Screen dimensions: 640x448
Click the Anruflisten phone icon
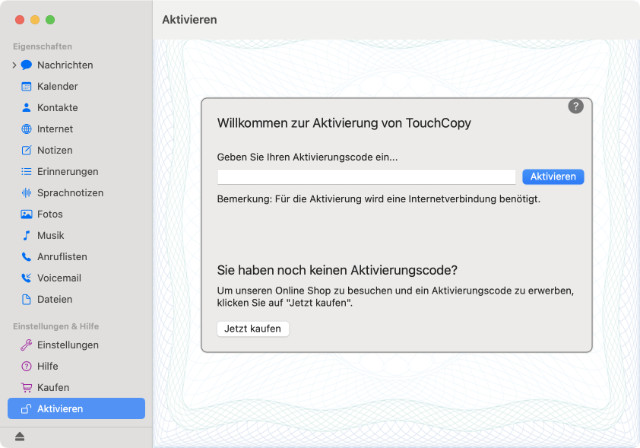click(27, 257)
